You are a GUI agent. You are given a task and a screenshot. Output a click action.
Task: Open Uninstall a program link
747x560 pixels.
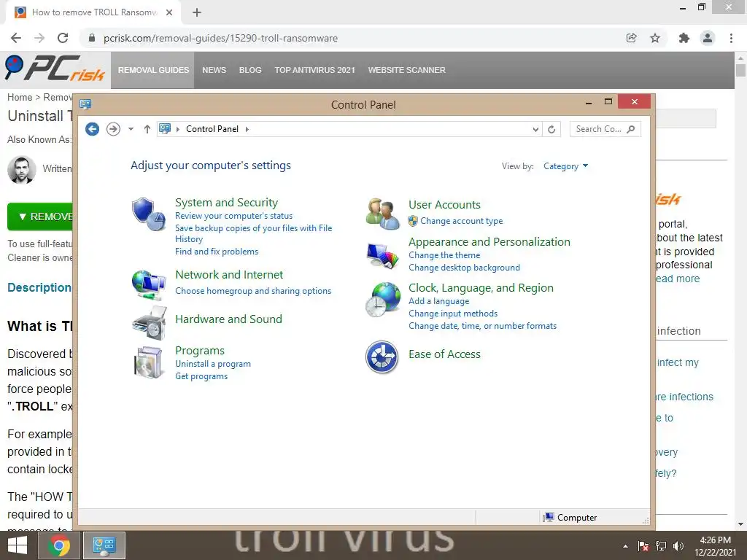click(213, 364)
